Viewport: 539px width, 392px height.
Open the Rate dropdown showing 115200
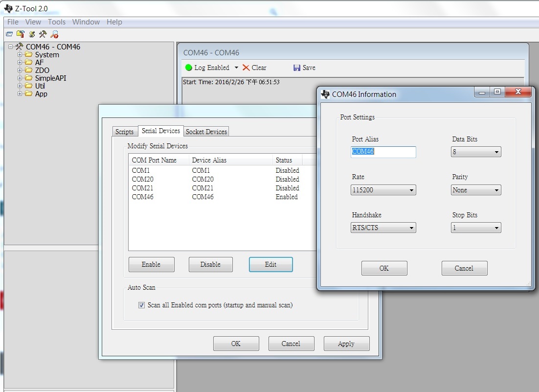tap(383, 190)
